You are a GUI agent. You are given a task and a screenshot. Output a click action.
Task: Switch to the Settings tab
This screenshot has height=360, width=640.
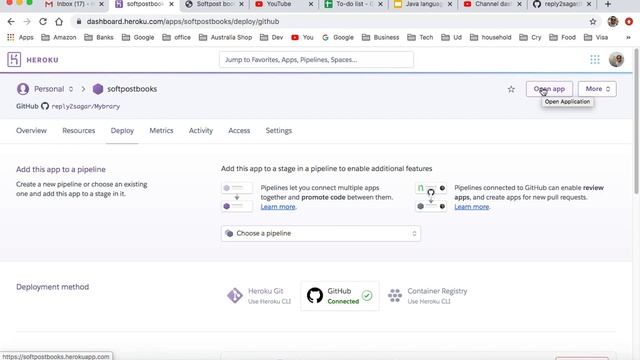[279, 131]
